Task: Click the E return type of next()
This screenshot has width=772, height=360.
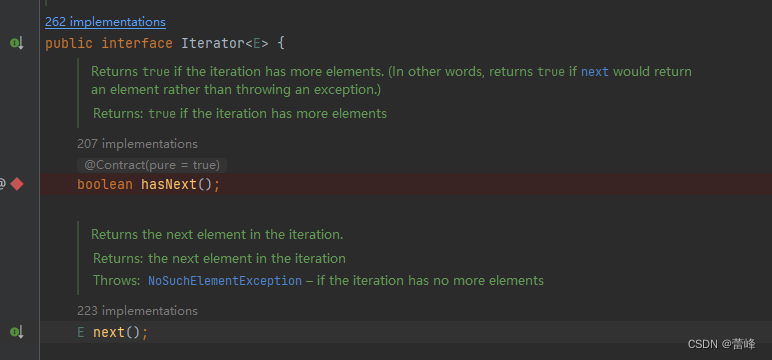Action: (x=81, y=332)
